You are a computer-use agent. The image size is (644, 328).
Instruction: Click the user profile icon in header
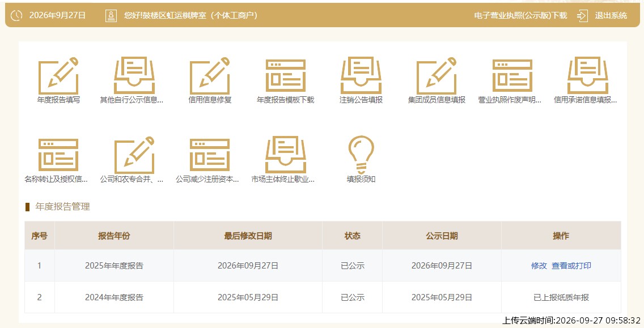tap(111, 16)
